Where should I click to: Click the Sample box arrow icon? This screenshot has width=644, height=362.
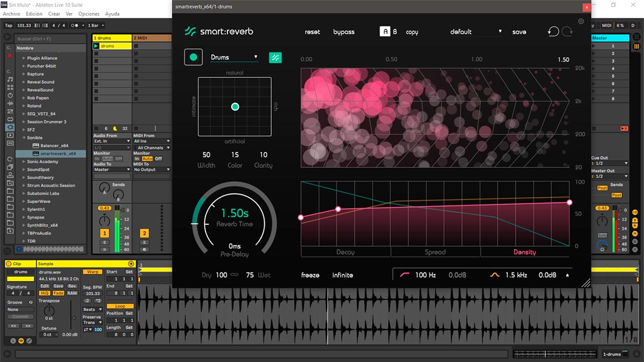coord(131,264)
